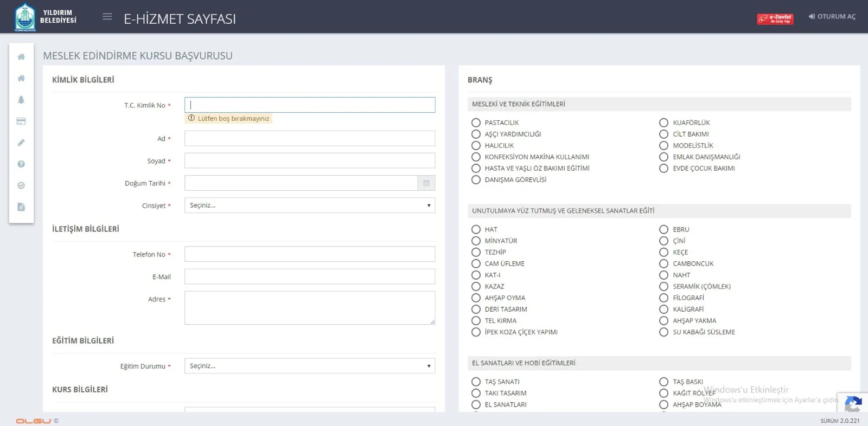This screenshot has height=426, width=868.
Task: Click the pencil icon in the sidebar
Action: pos(21,143)
